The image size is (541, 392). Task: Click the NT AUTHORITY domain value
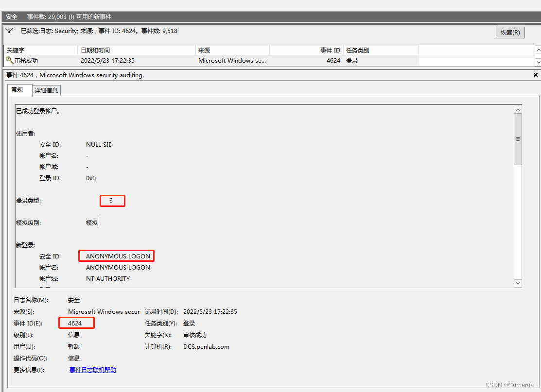click(x=108, y=278)
